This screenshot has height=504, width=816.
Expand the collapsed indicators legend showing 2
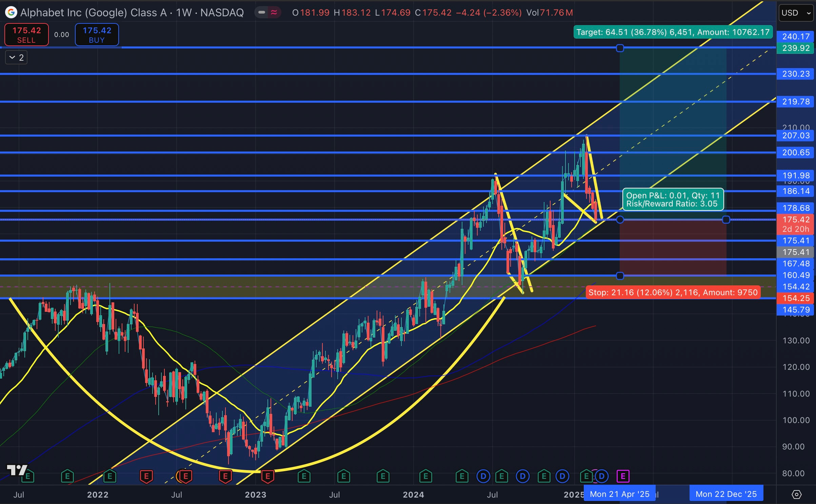click(16, 58)
